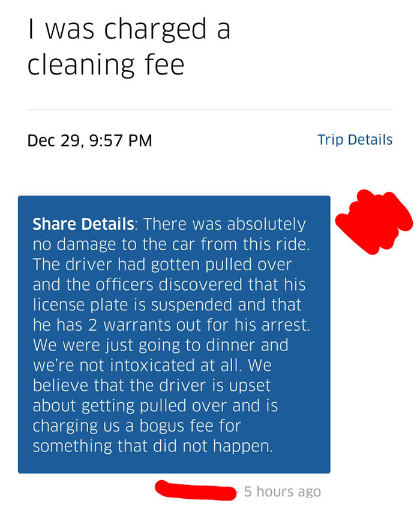Click the 'not intoxicated at all' line
The width and height of the screenshot is (420, 515).
tap(152, 366)
